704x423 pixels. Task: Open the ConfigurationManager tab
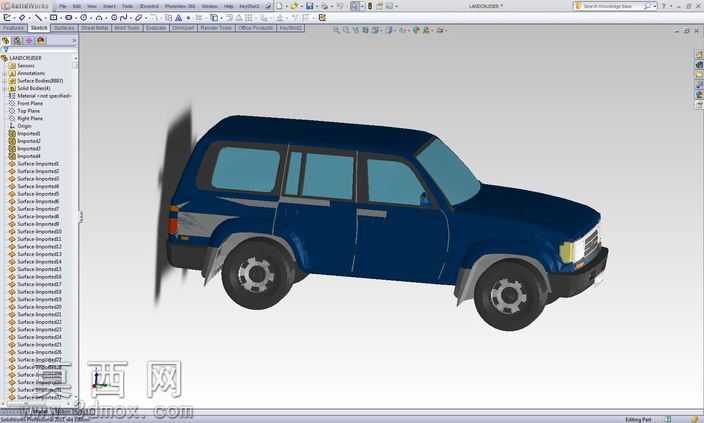point(29,40)
